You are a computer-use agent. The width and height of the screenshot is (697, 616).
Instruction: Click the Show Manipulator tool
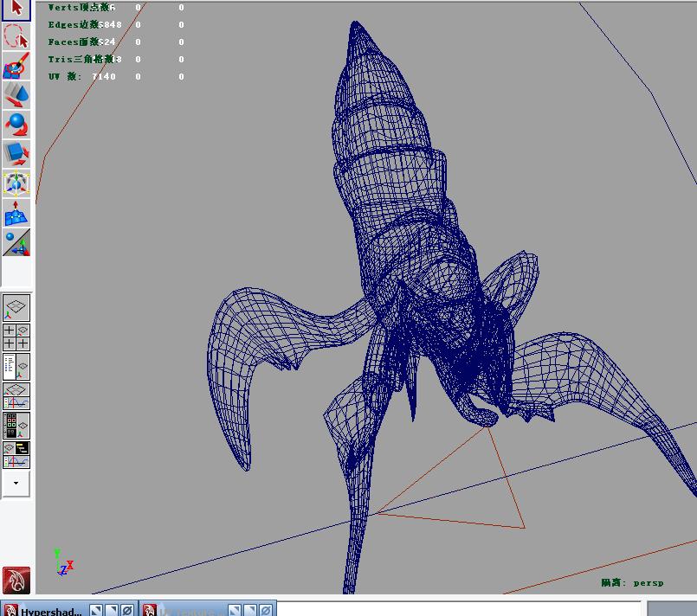click(16, 242)
